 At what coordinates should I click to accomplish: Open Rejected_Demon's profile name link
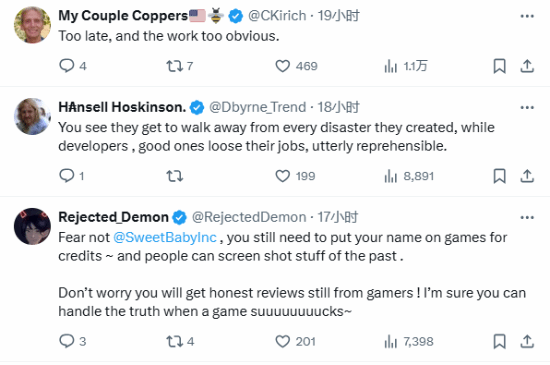tap(113, 217)
